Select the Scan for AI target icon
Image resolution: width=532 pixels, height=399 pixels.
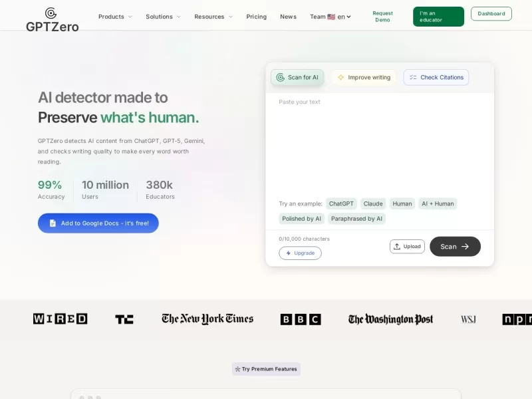coord(281,77)
